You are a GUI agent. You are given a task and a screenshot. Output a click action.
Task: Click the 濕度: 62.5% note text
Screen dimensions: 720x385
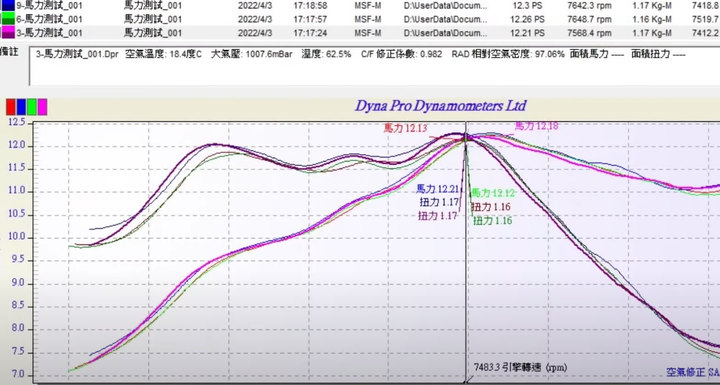(326, 54)
